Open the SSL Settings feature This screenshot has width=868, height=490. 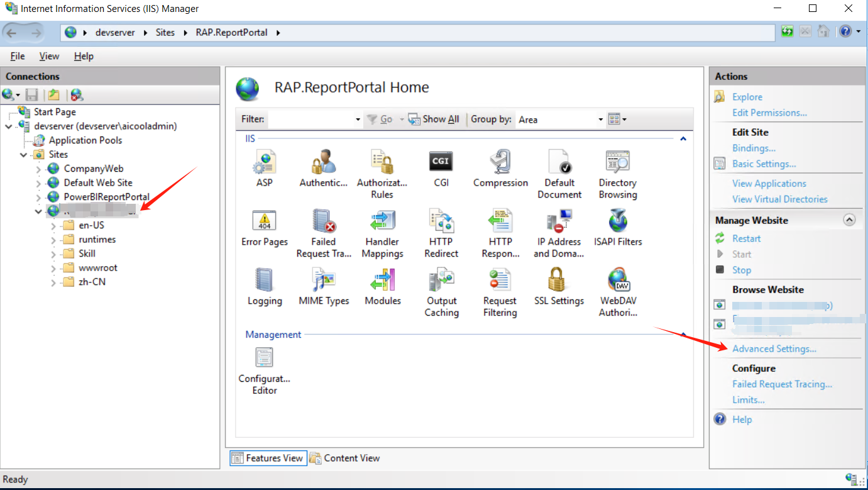[559, 287]
